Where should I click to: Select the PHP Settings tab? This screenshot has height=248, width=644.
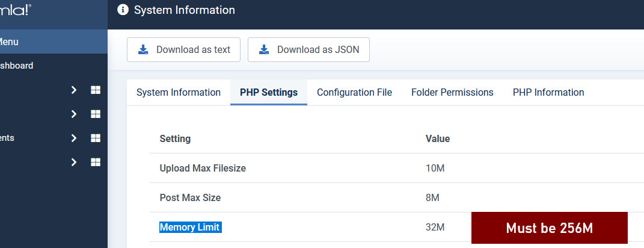coord(268,92)
